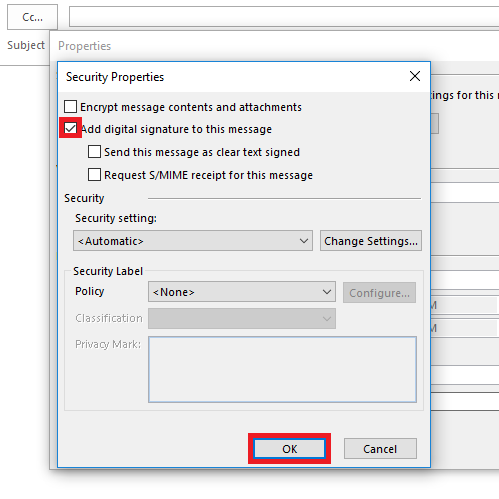The width and height of the screenshot is (499, 499).
Task: Open the Cc... address book button
Action: [32, 17]
